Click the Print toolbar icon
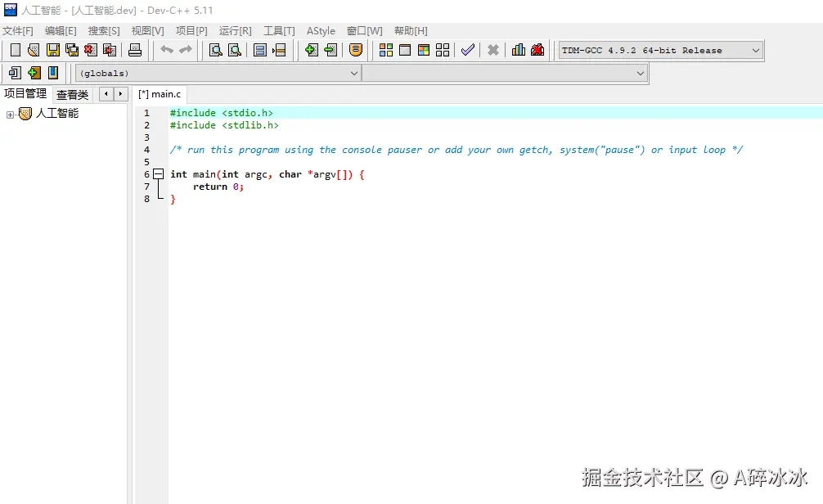 click(135, 50)
